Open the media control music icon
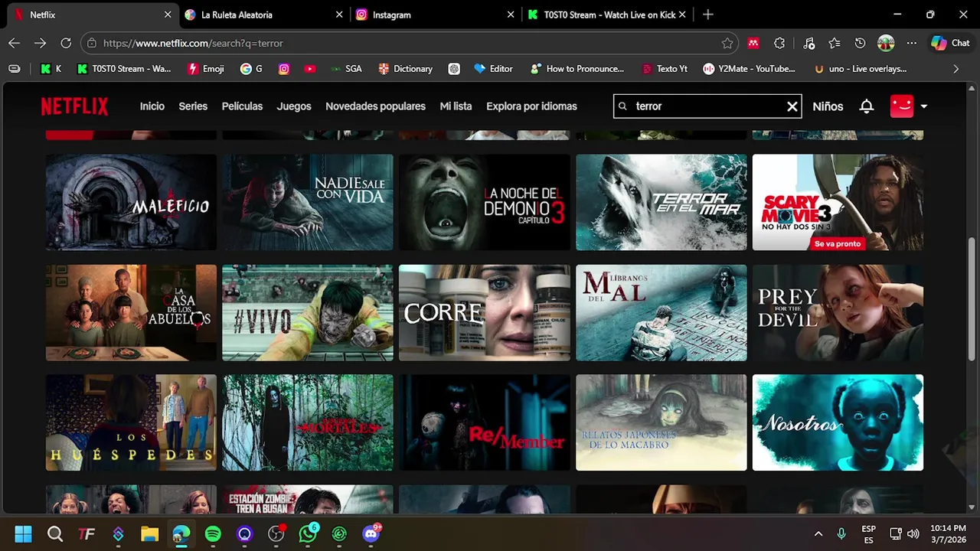Viewport: 980px width, 551px height. (x=809, y=44)
